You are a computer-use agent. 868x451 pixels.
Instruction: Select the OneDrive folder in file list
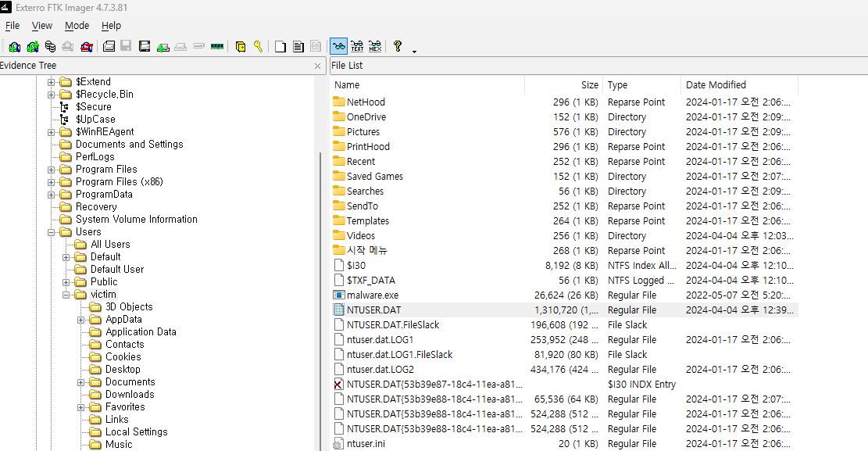[x=564, y=117]
